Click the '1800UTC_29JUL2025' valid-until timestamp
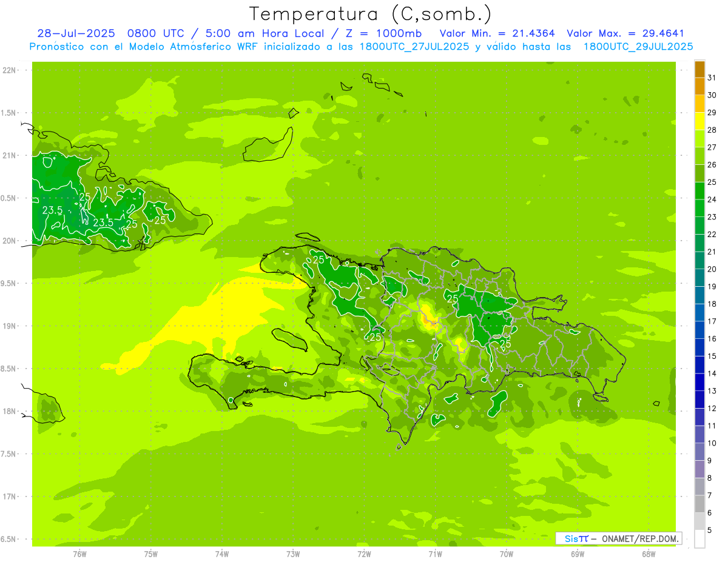 tap(638, 46)
